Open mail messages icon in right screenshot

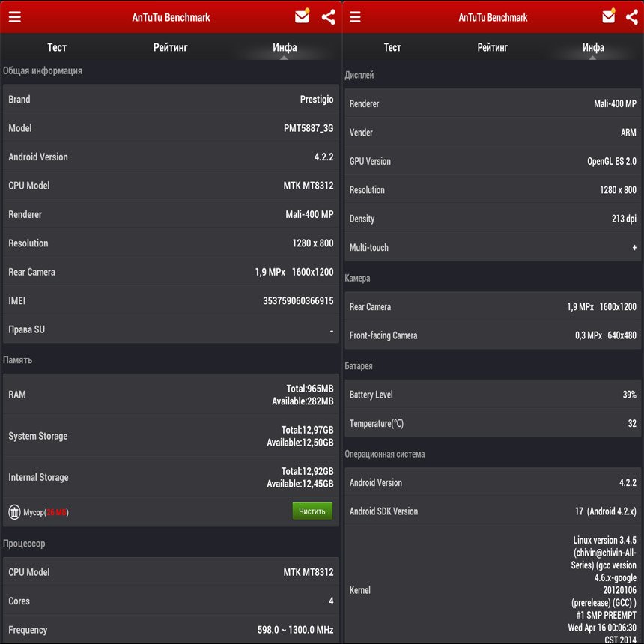609,16
